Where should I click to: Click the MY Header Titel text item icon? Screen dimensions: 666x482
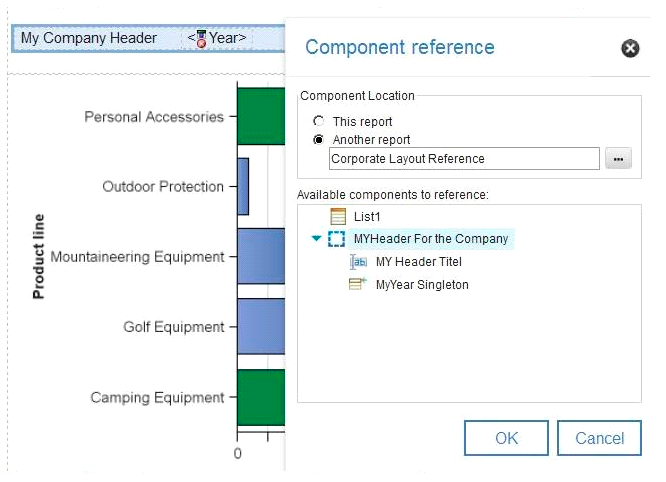[x=359, y=262]
